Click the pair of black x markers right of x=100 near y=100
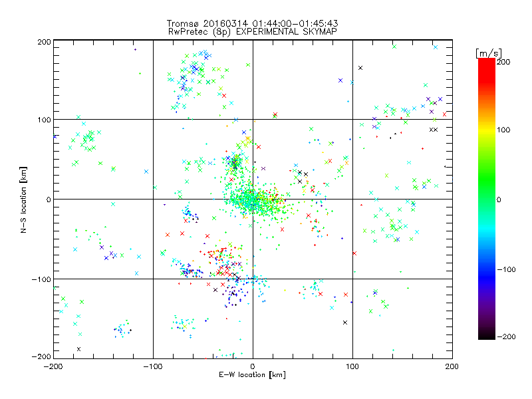The height and width of the screenshot is (399, 532). [434, 130]
